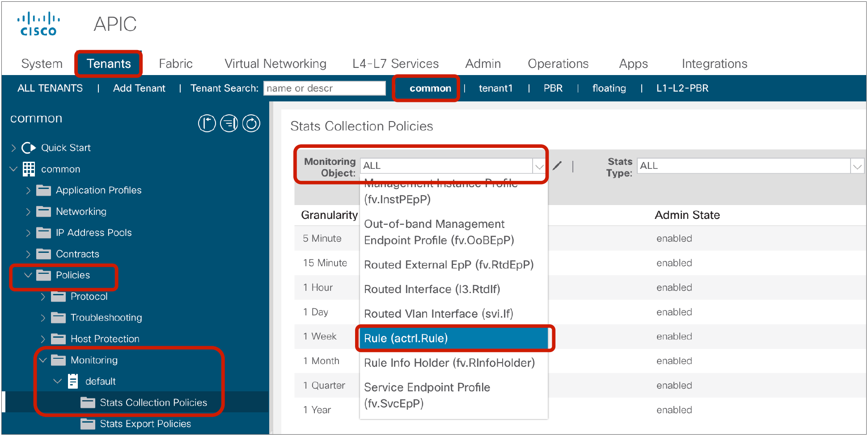Click the Stats Export Policies folder icon

(x=88, y=424)
